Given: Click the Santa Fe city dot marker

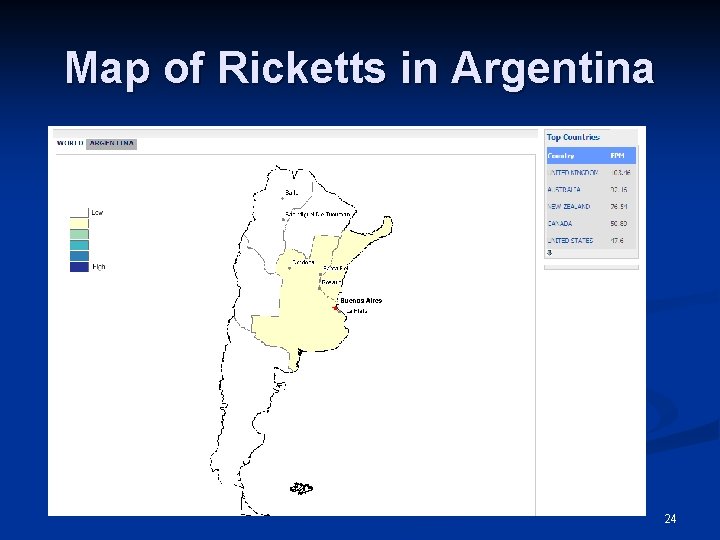Looking at the screenshot, I should [x=321, y=275].
